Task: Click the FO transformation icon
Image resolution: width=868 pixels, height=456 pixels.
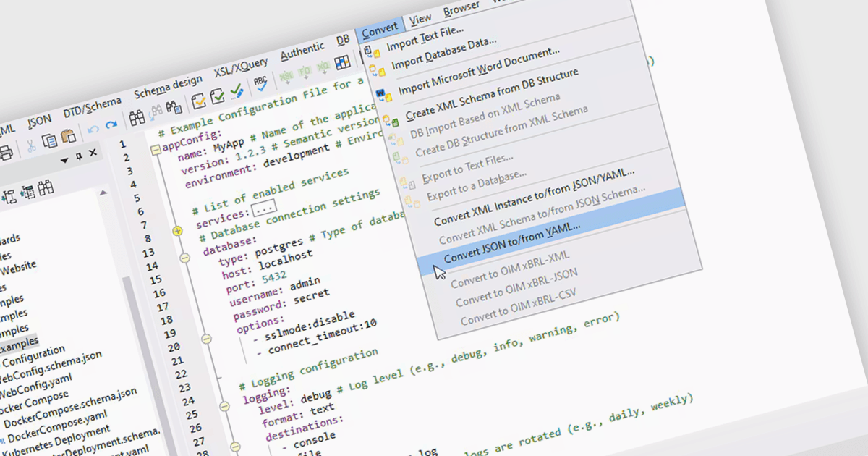Action: coord(305,72)
